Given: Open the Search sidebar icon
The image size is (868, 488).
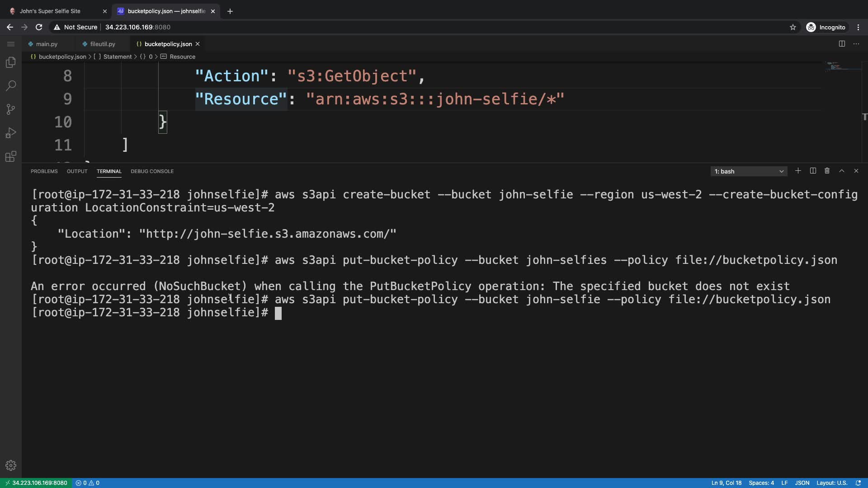Looking at the screenshot, I should 11,86.
